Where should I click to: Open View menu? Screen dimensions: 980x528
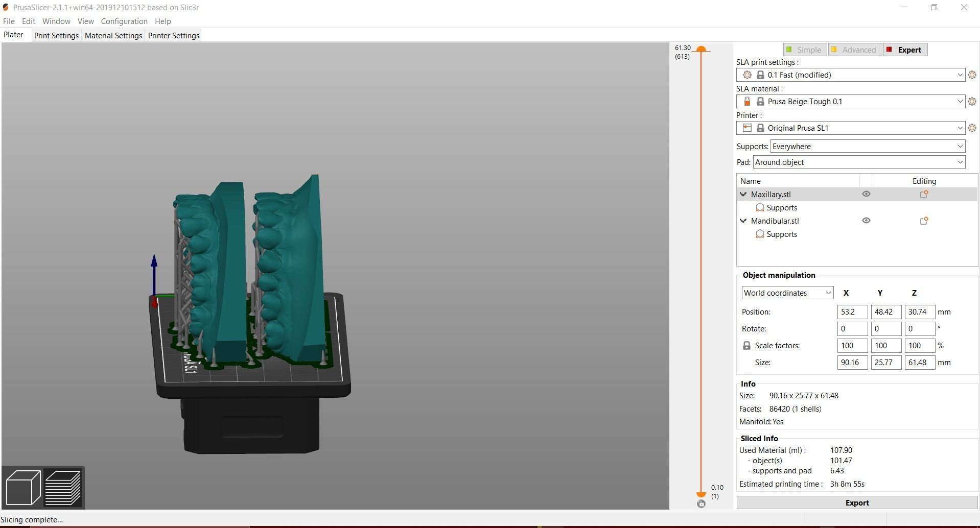tap(86, 21)
